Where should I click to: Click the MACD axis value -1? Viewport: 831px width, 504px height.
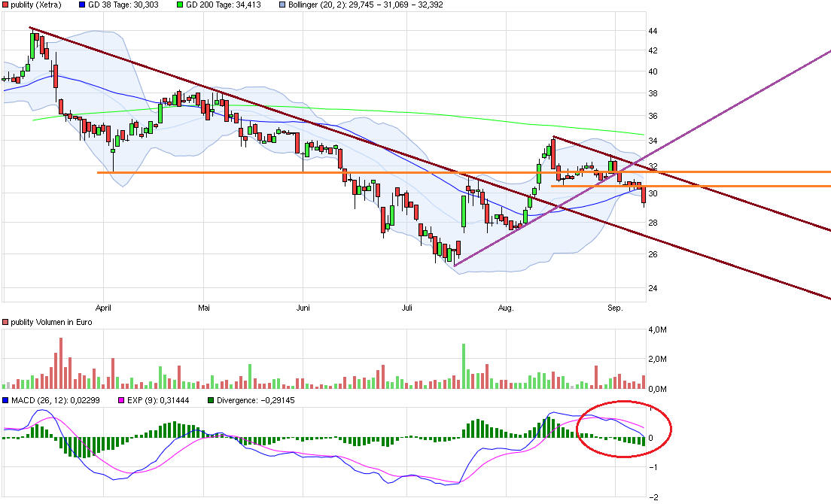[654, 467]
